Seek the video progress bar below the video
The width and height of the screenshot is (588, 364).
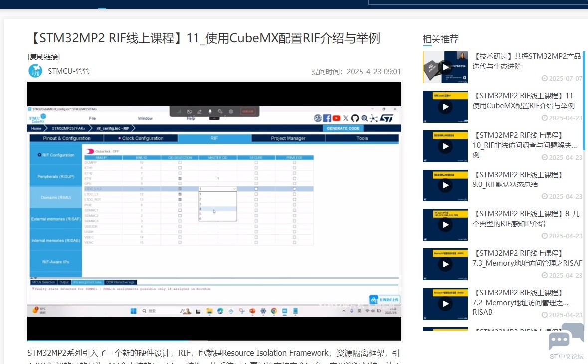click(214, 341)
